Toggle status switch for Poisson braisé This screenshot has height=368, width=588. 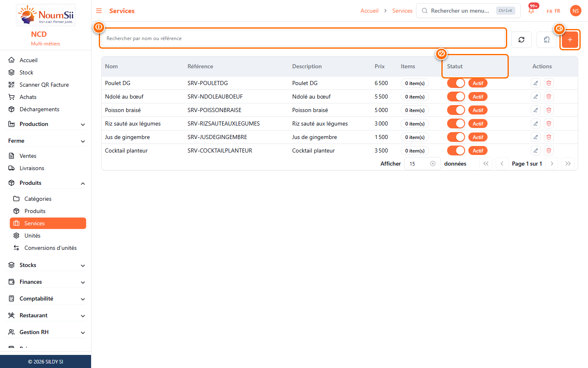coord(456,110)
